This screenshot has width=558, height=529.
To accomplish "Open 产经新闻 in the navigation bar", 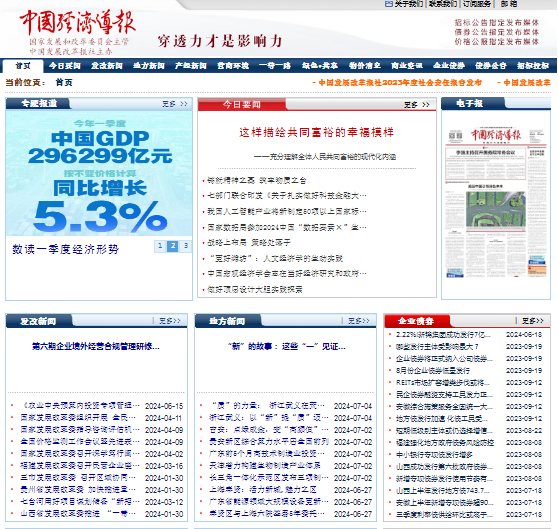I will click(191, 66).
